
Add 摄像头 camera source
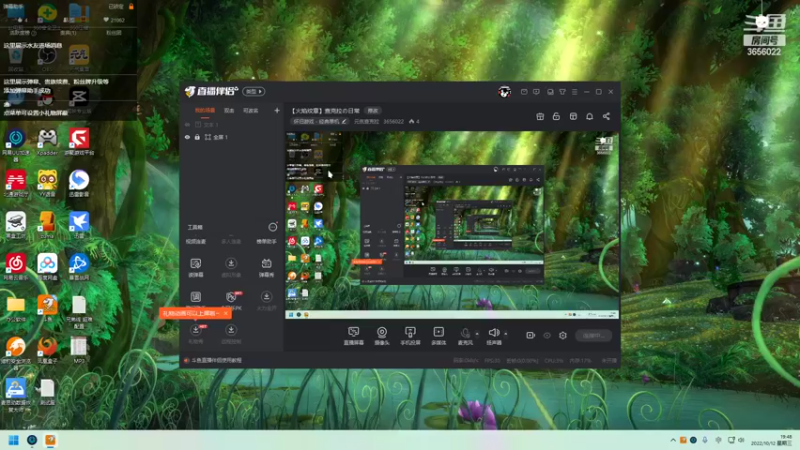point(382,336)
